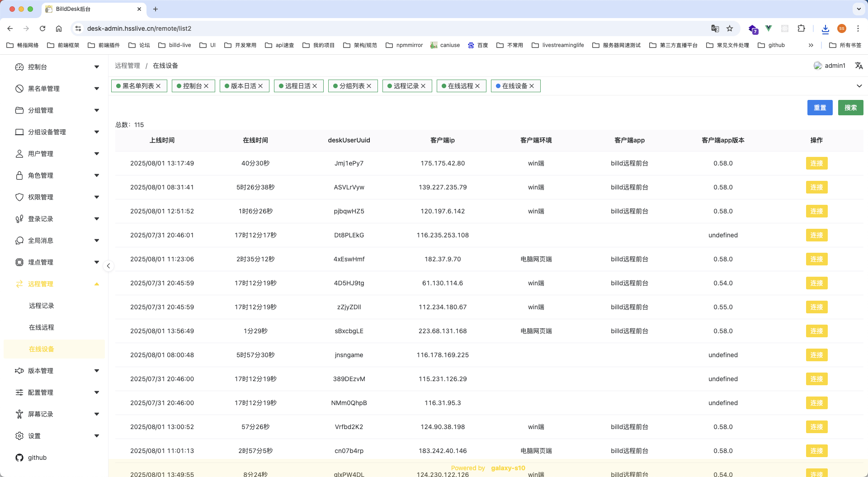This screenshot has width=868, height=477.
Task: Open the billd-live bookmark folder
Action: click(x=175, y=45)
